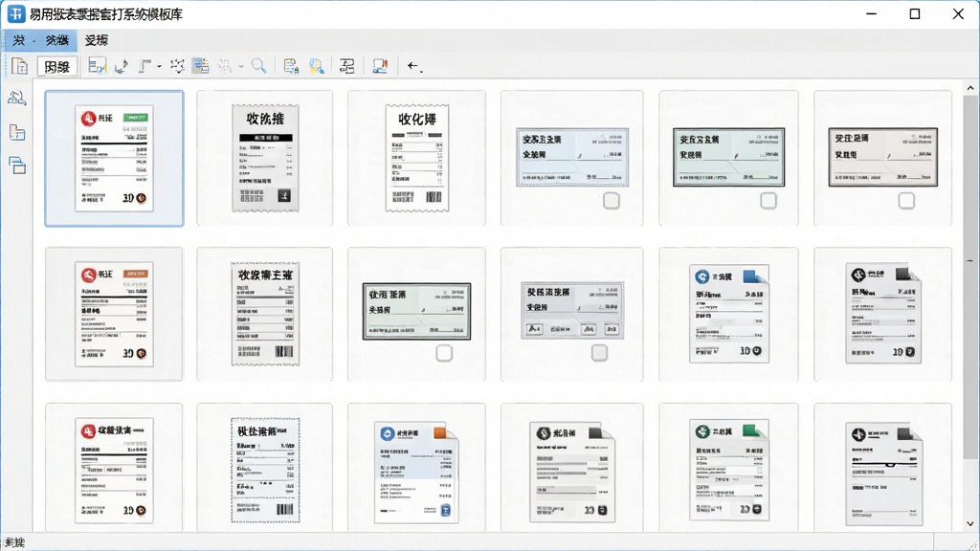Select the document template with the green folded corner
This screenshot has height=551, width=980.
coord(728,470)
